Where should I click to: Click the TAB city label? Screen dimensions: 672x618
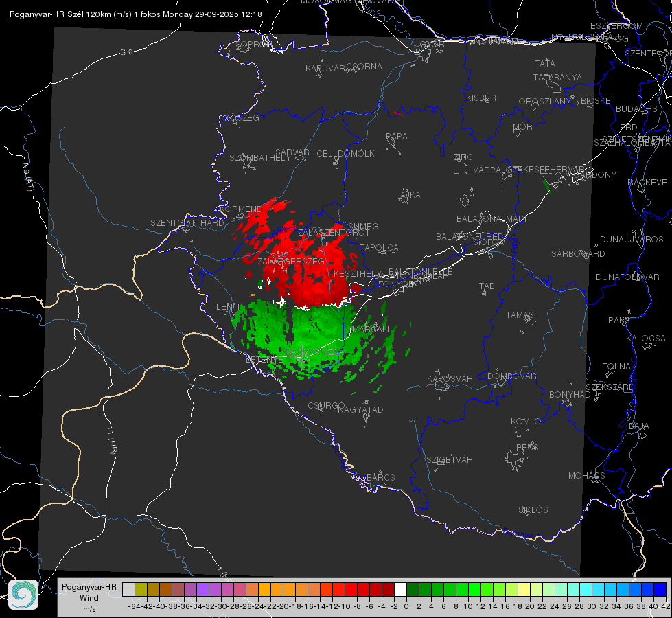[x=487, y=286]
